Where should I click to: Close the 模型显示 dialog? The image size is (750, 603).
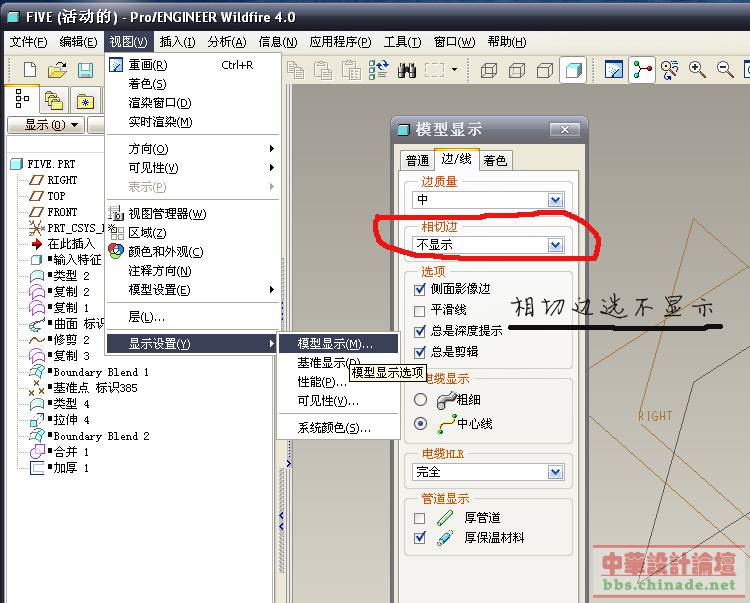pyautogui.click(x=565, y=130)
